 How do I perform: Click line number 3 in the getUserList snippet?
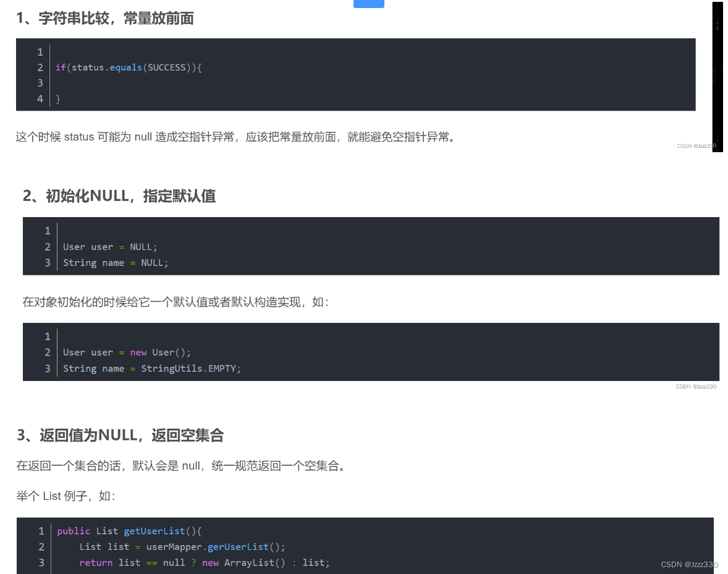(41, 562)
